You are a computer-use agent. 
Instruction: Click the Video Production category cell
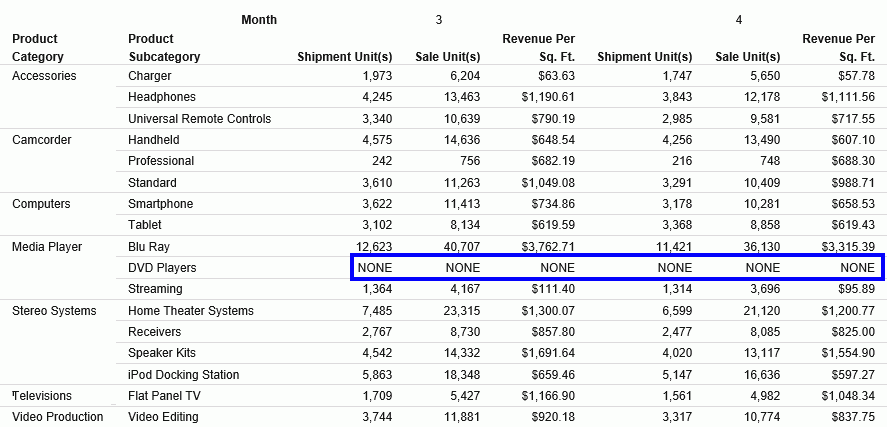(x=58, y=417)
